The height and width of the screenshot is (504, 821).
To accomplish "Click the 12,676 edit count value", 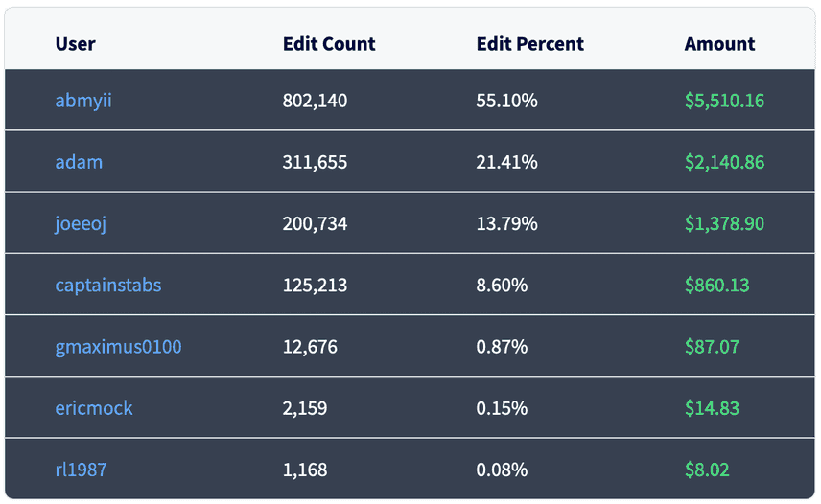I will (310, 347).
